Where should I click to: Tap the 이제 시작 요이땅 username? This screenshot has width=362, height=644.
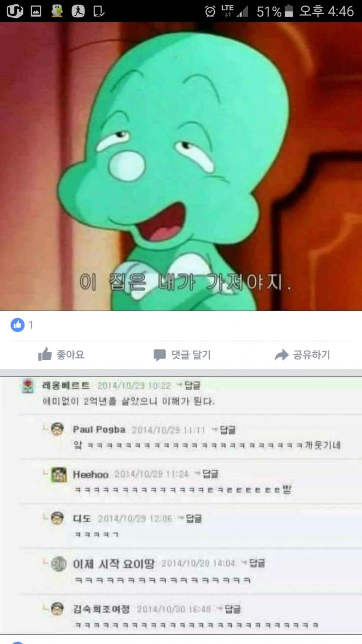(x=114, y=563)
